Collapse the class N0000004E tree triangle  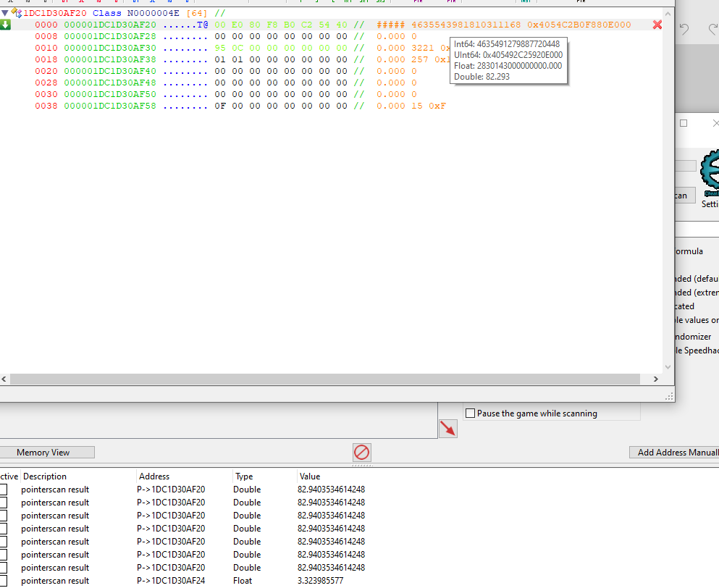click(5, 12)
